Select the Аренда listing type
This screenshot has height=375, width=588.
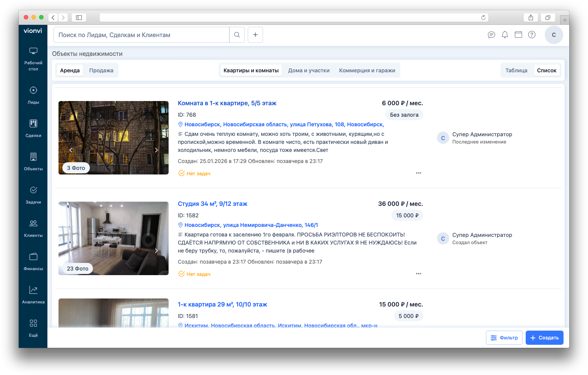tap(70, 70)
